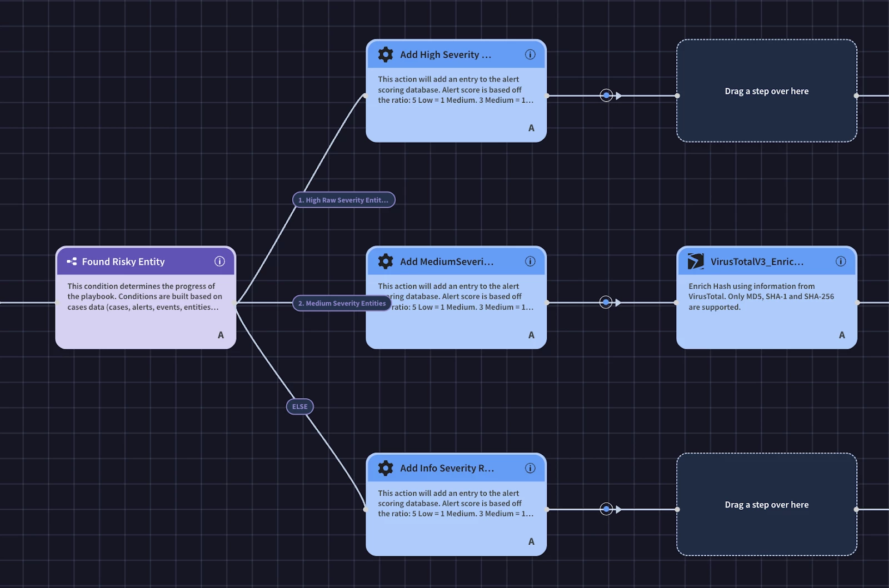Click the gear icon on Add High Severity action
Image resolution: width=889 pixels, height=588 pixels.
tap(384, 54)
